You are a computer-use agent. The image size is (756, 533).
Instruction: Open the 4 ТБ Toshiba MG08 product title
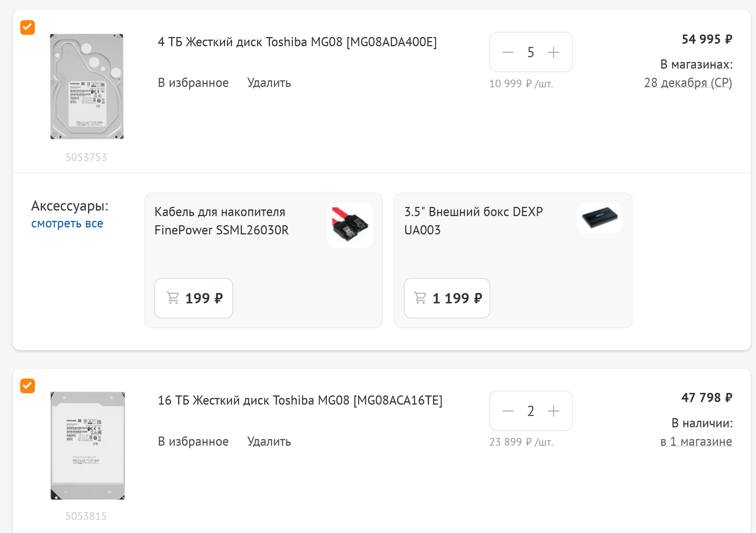pos(297,42)
